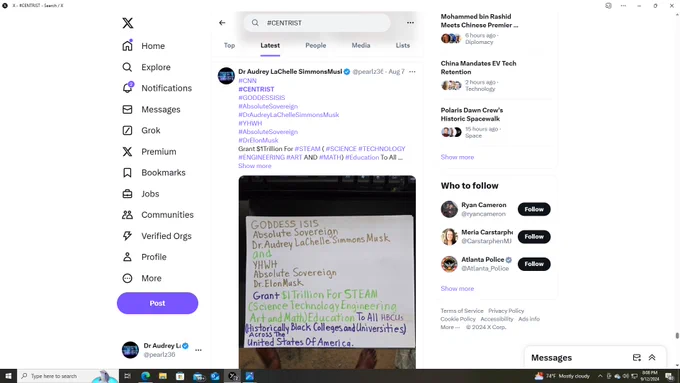
Task: Open Dr Audrey post author avatar
Action: click(226, 75)
